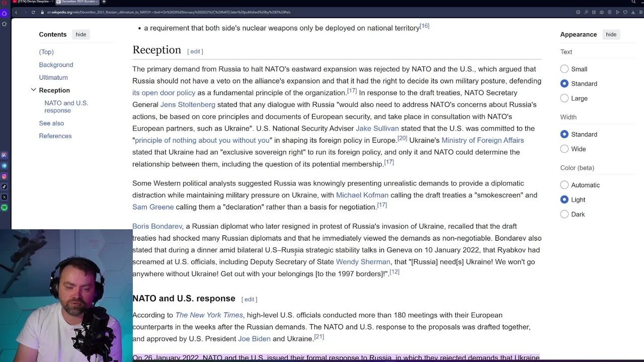Open the Jake Sullivan link
Screen dimensions: 644x362
coord(377,128)
